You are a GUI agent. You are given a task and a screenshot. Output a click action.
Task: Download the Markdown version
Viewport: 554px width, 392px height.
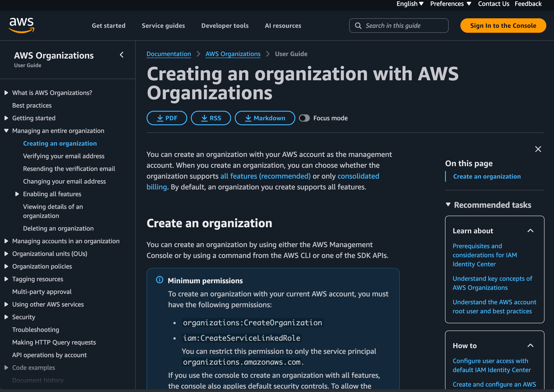click(265, 118)
